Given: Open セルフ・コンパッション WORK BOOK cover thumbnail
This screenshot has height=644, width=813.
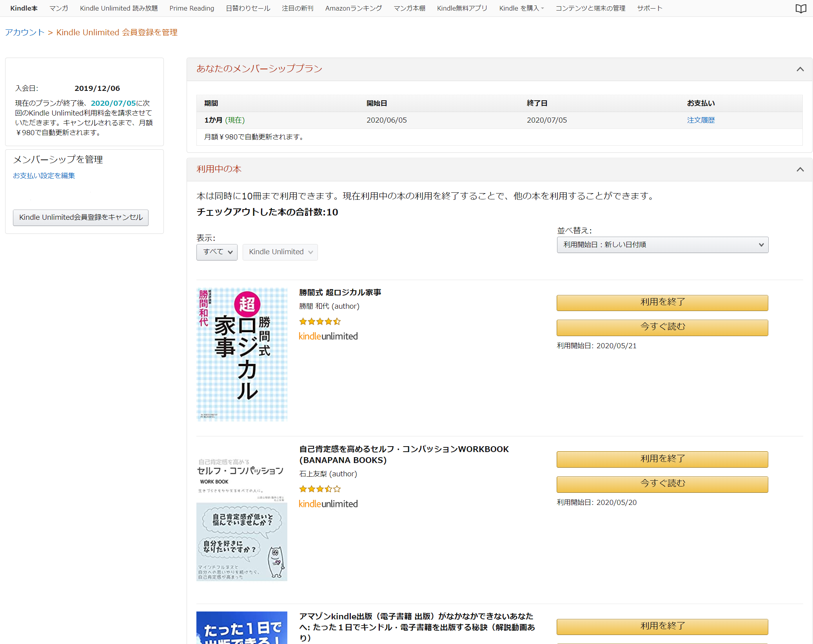Looking at the screenshot, I should click(x=242, y=518).
